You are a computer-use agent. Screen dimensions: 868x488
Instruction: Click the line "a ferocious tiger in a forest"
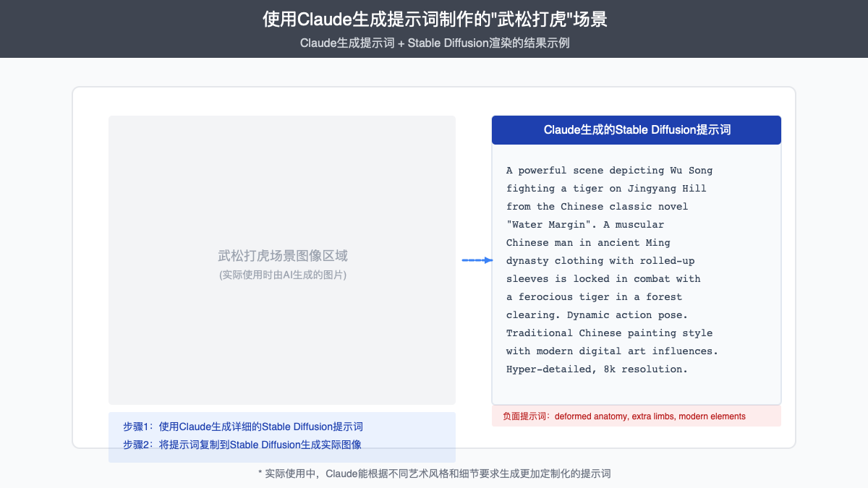click(594, 297)
